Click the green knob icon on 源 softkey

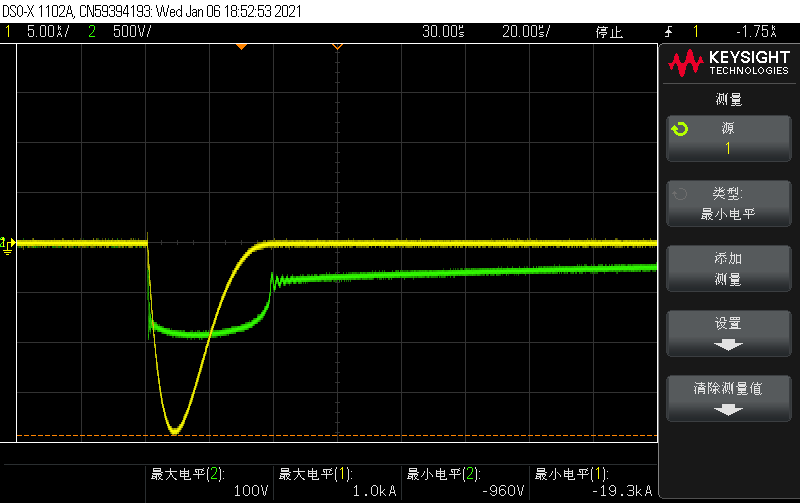[x=680, y=129]
